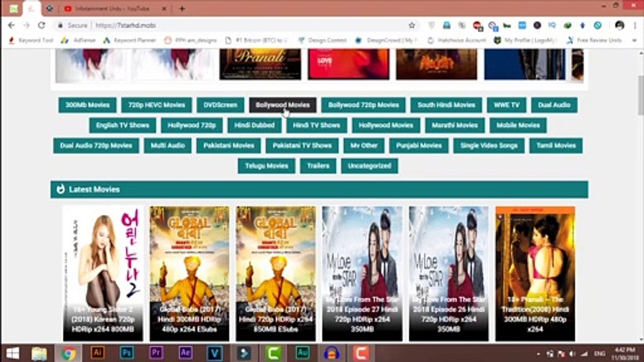Open the headphones audio app on the taskbar
This screenshot has height=362, width=644.
click(x=332, y=353)
